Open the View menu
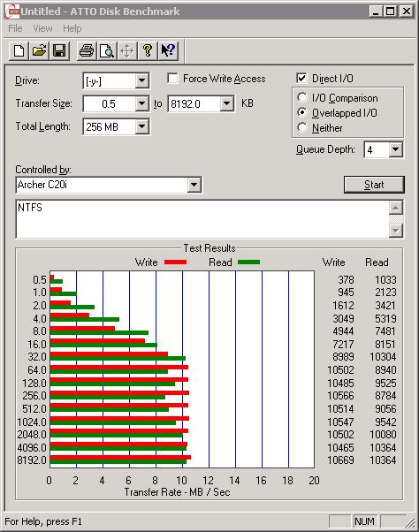 point(42,28)
